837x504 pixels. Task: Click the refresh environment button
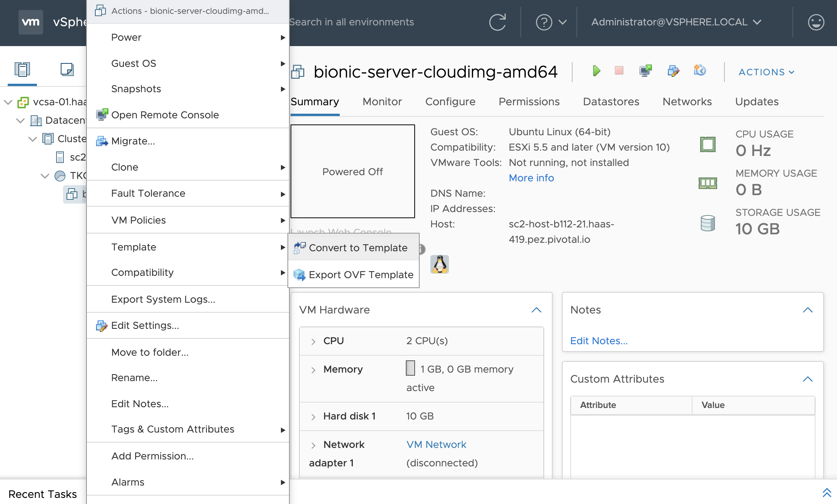(x=498, y=22)
